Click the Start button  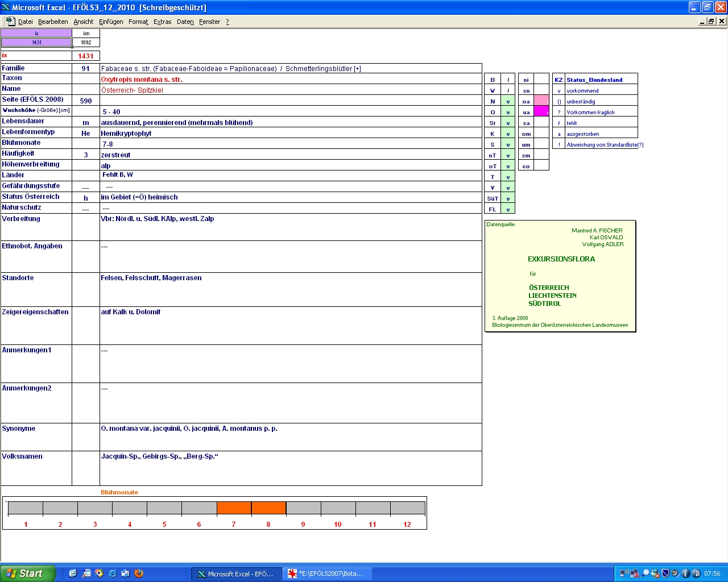pos(28,573)
